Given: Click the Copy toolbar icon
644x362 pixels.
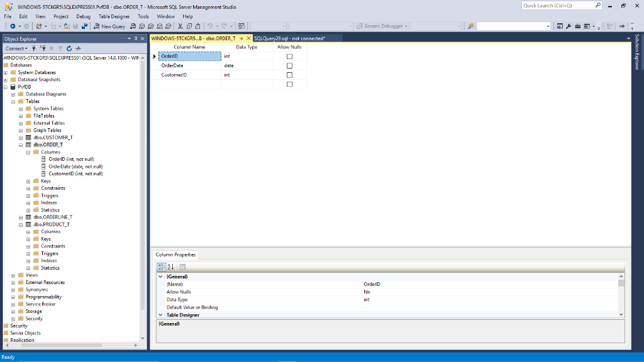Looking at the screenshot, I should pos(189,26).
